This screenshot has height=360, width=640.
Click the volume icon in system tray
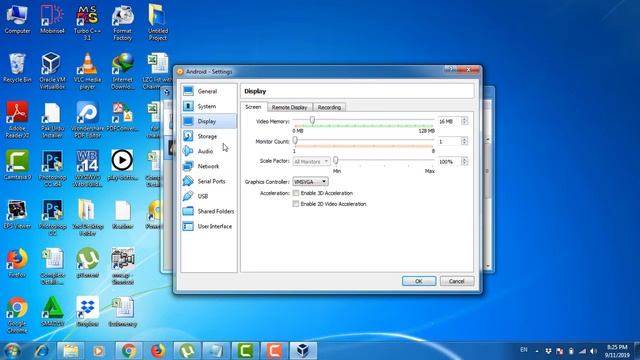tap(593, 351)
